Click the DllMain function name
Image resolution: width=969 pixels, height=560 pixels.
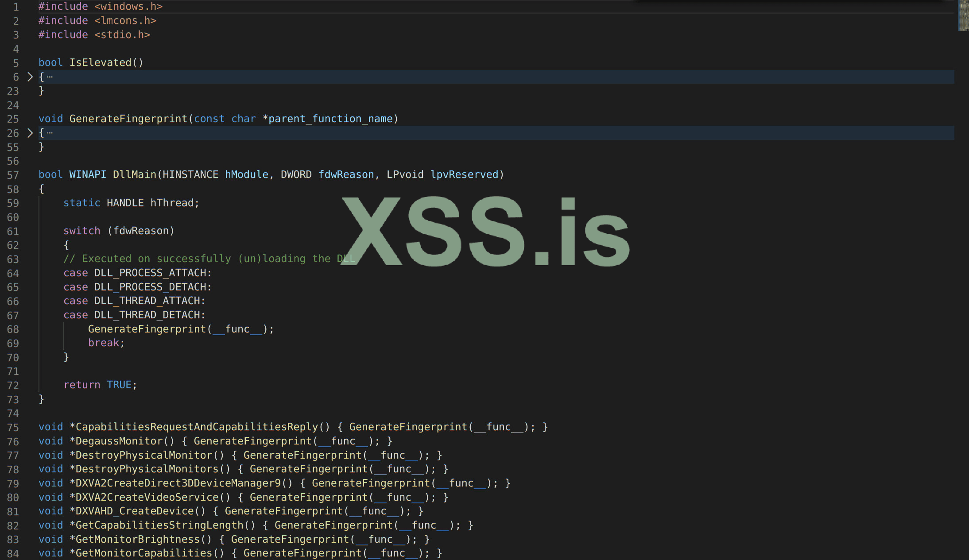tap(134, 175)
